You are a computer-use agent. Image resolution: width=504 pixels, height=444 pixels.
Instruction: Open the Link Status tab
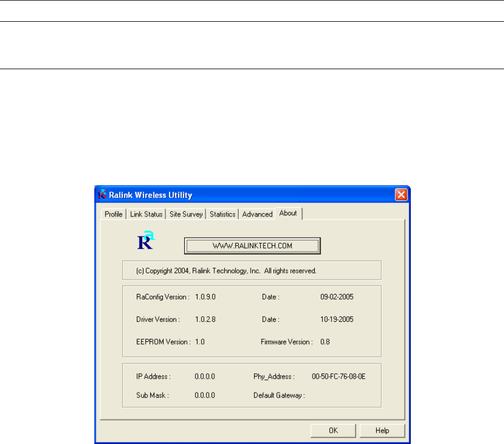coord(146,214)
